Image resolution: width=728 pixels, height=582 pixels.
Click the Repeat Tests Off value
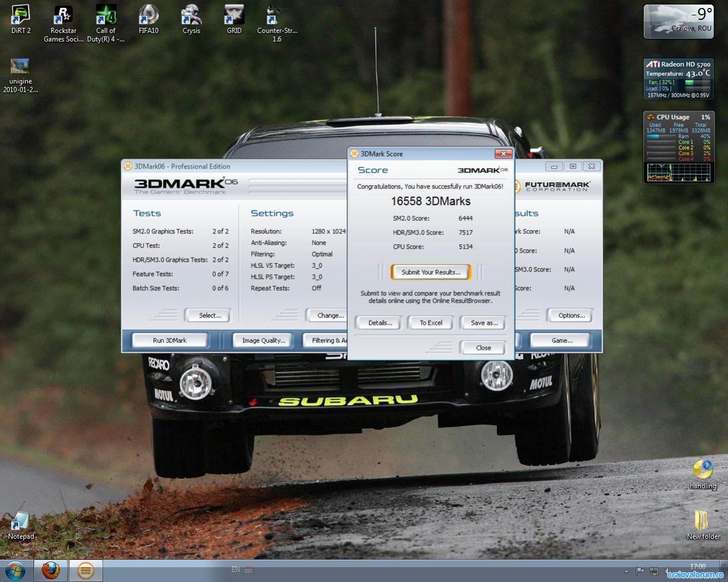pos(316,288)
